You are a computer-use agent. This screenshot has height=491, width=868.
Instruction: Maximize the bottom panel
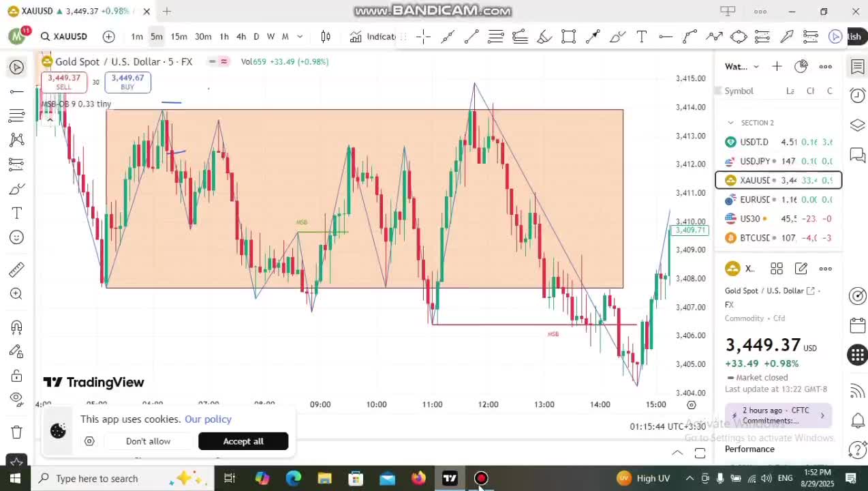[x=700, y=453]
